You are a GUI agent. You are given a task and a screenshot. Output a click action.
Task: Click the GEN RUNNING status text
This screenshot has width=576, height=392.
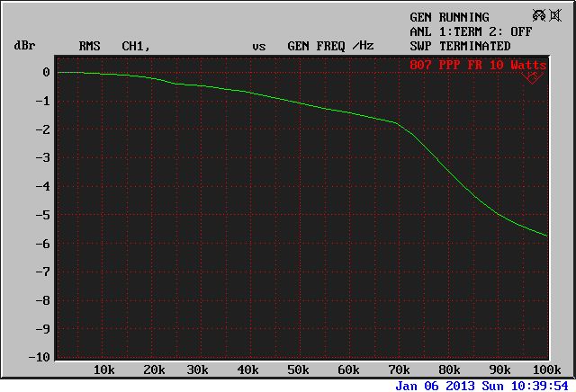449,17
